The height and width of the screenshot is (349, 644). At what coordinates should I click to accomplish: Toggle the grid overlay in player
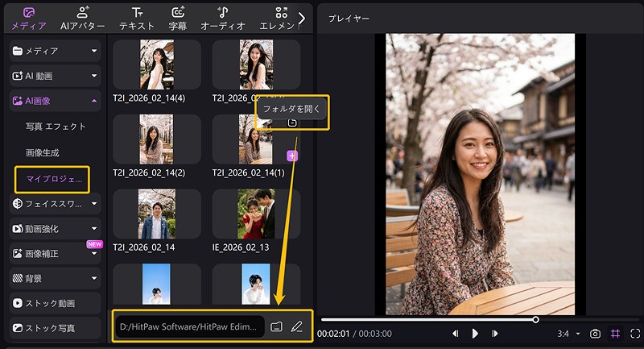click(615, 333)
